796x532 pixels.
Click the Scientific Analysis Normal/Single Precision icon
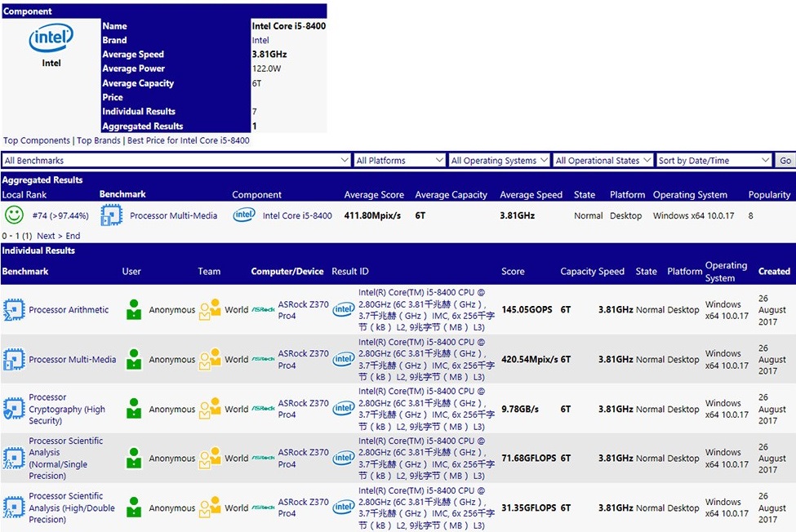coord(14,458)
